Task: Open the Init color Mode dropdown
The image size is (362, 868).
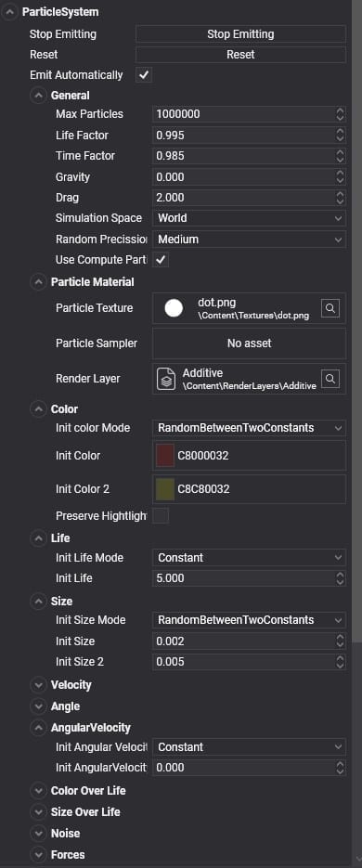Action: click(x=249, y=428)
